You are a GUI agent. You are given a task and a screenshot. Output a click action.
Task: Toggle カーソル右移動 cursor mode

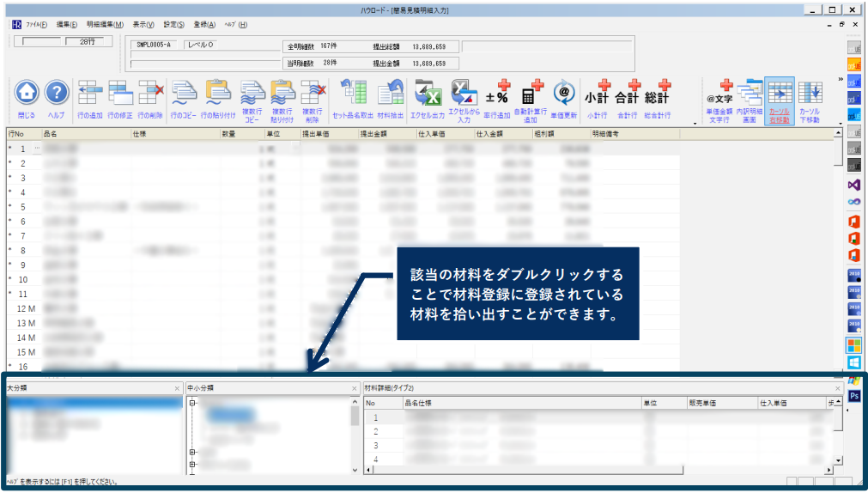[x=779, y=94]
